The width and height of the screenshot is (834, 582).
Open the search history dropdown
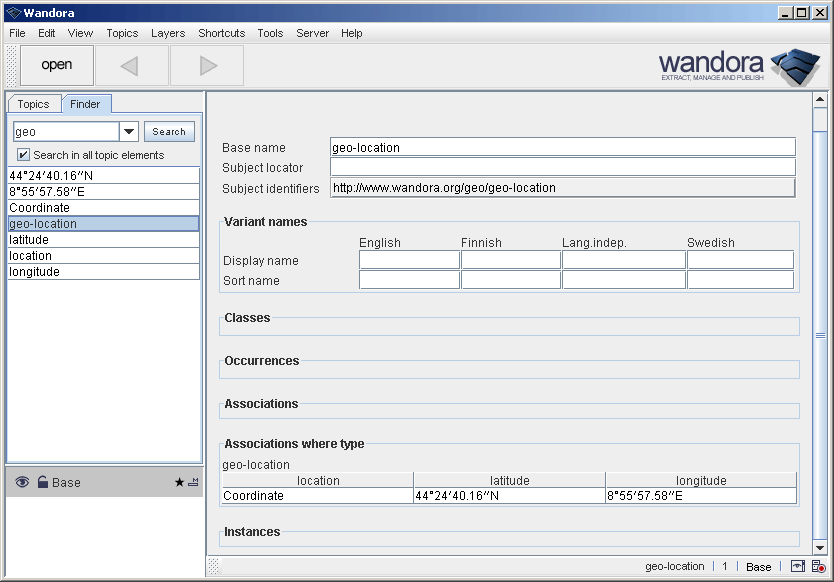click(x=130, y=131)
